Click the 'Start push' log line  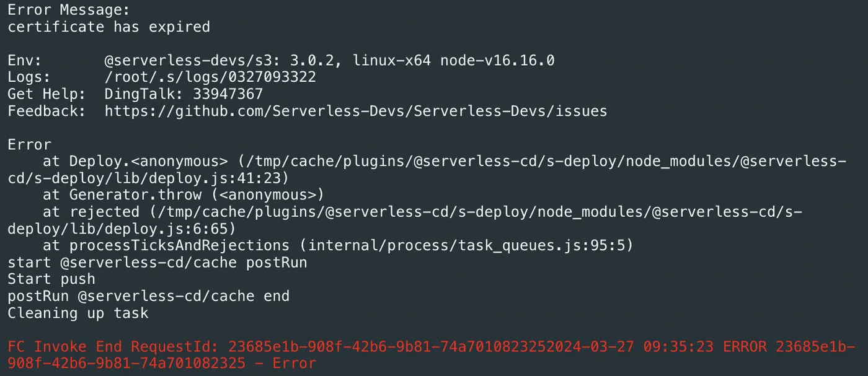51,279
